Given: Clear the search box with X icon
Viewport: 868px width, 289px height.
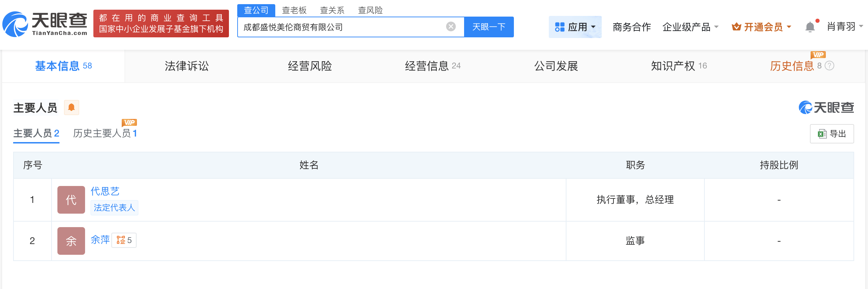Looking at the screenshot, I should [x=451, y=27].
